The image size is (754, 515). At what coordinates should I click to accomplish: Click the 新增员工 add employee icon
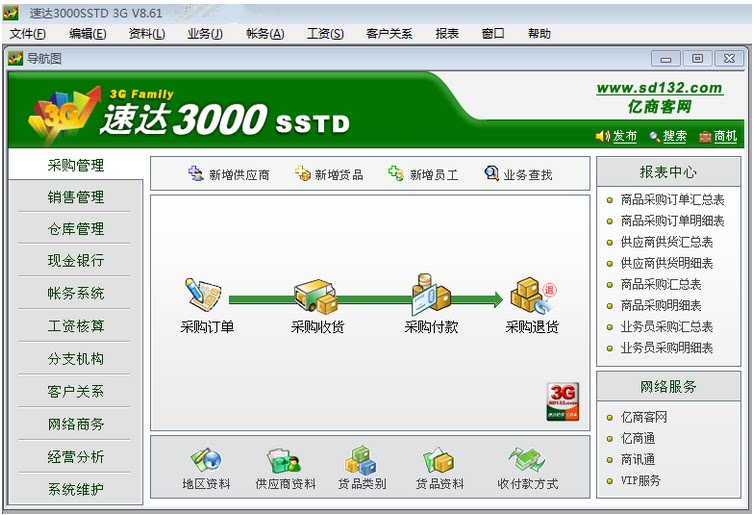(396, 174)
